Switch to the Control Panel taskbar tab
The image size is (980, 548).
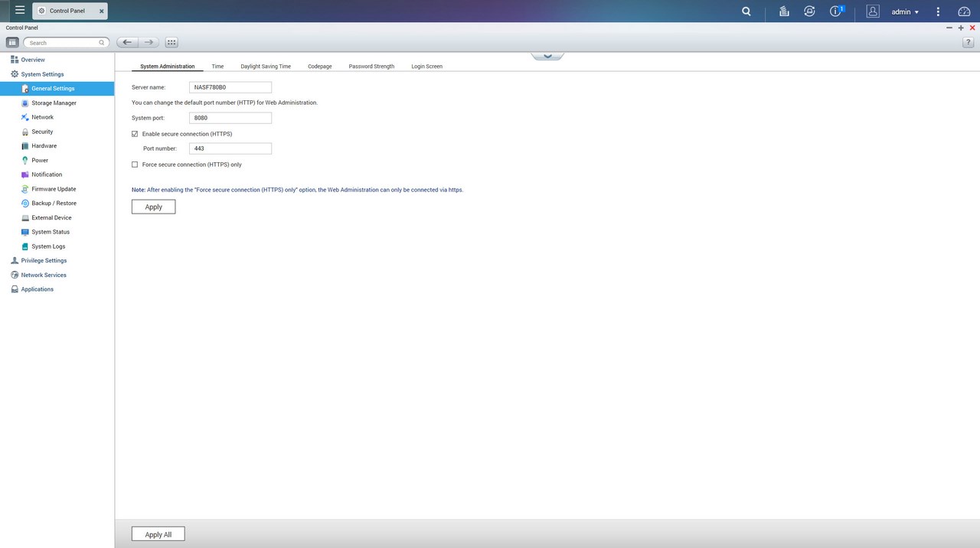(x=67, y=11)
